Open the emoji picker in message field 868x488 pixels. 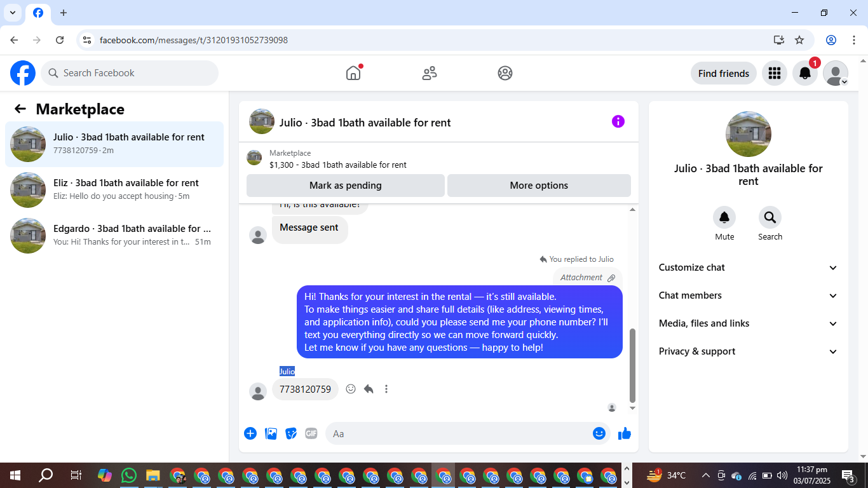pyautogui.click(x=599, y=433)
